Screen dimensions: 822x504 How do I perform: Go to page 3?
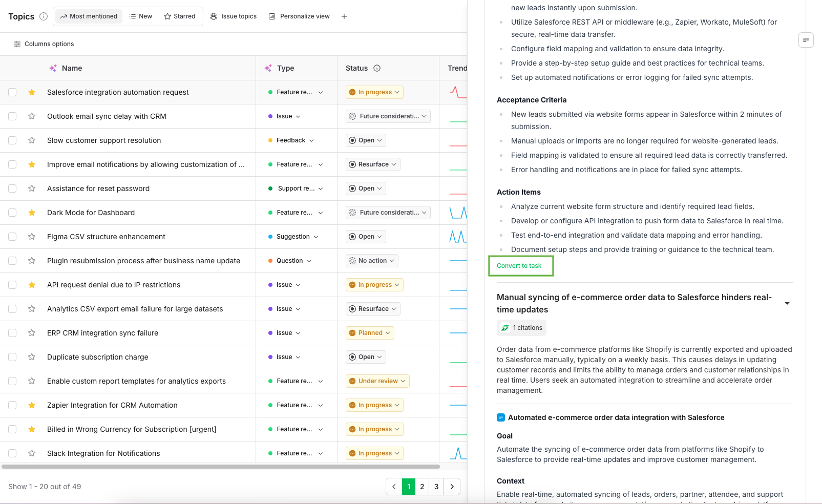(436, 487)
